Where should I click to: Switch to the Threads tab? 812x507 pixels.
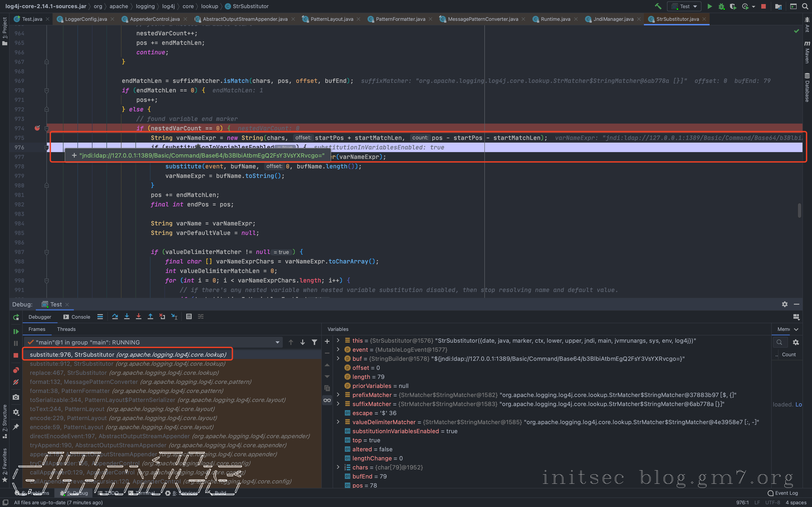(x=66, y=329)
